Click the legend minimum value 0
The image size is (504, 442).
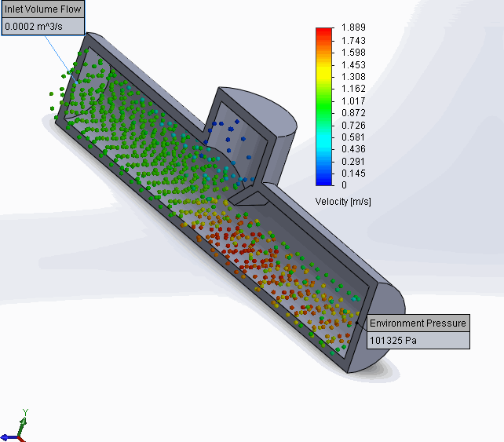(345, 185)
